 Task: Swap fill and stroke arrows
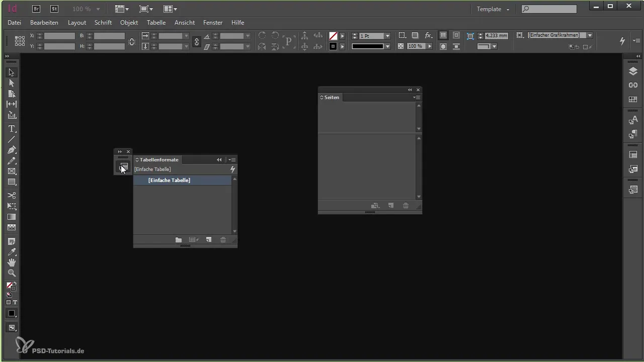click(16, 285)
